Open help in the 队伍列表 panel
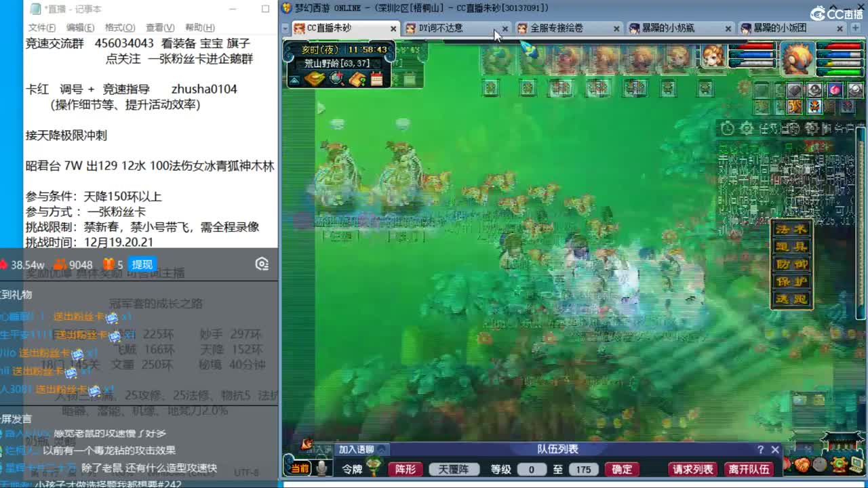Image resolution: width=868 pixels, height=488 pixels. click(760, 449)
